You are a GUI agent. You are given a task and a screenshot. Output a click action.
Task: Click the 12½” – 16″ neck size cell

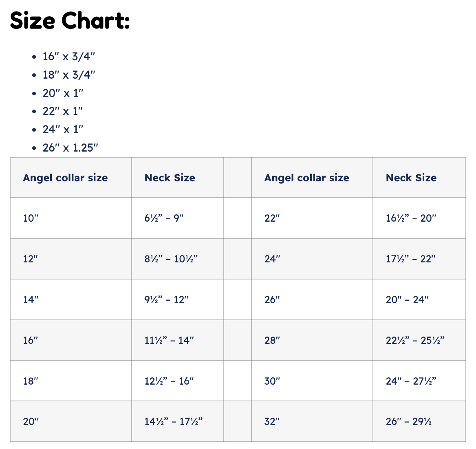pos(178,381)
